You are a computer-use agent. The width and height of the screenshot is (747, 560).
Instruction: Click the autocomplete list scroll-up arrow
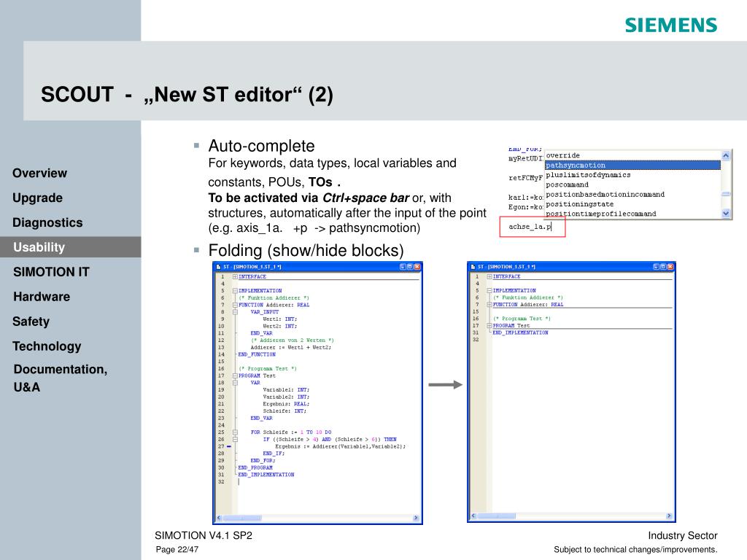(x=726, y=155)
